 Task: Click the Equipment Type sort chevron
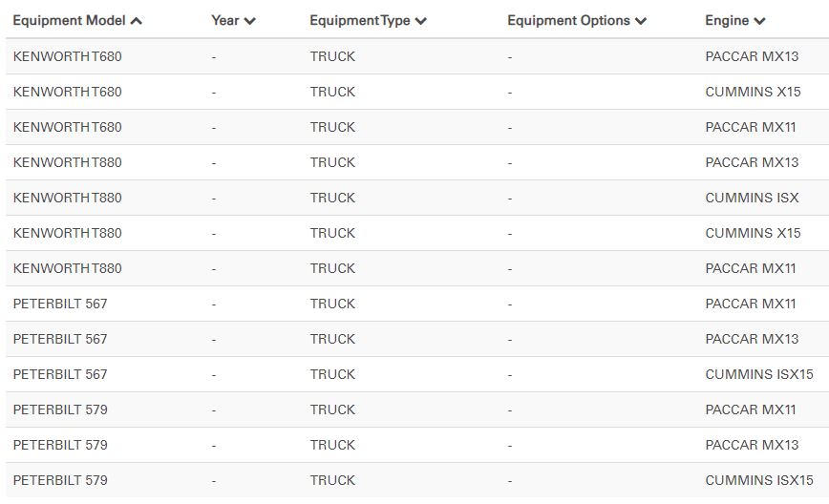point(421,21)
